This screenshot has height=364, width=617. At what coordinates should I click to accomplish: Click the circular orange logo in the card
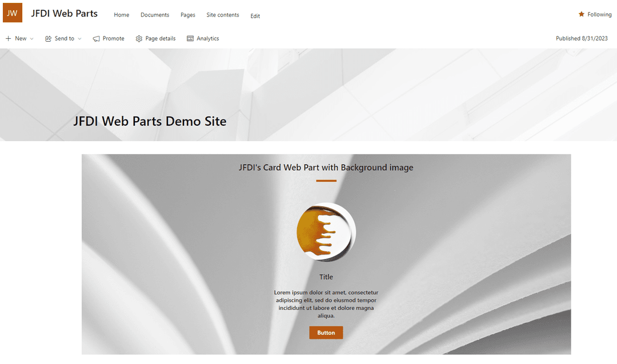click(326, 232)
